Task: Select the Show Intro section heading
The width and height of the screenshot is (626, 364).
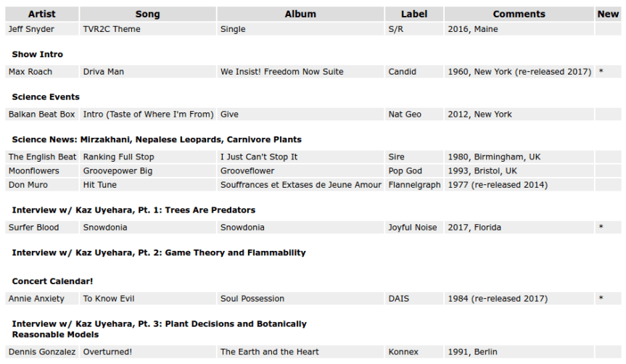Action: 37,54
